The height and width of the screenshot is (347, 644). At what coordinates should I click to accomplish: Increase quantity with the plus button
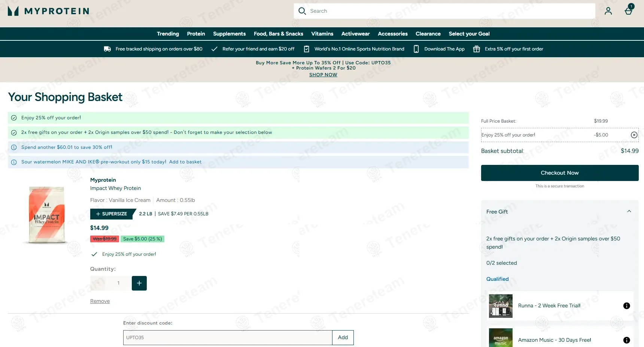(139, 283)
